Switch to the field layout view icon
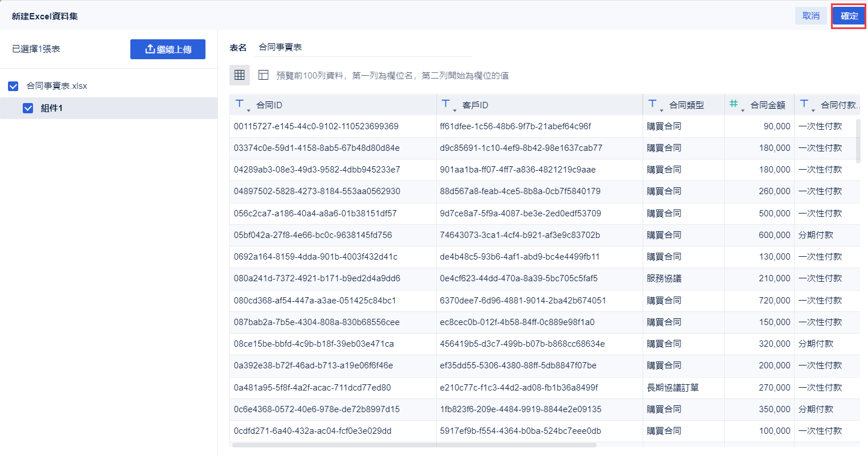Viewport: 868px width, 456px height. pyautogui.click(x=263, y=75)
